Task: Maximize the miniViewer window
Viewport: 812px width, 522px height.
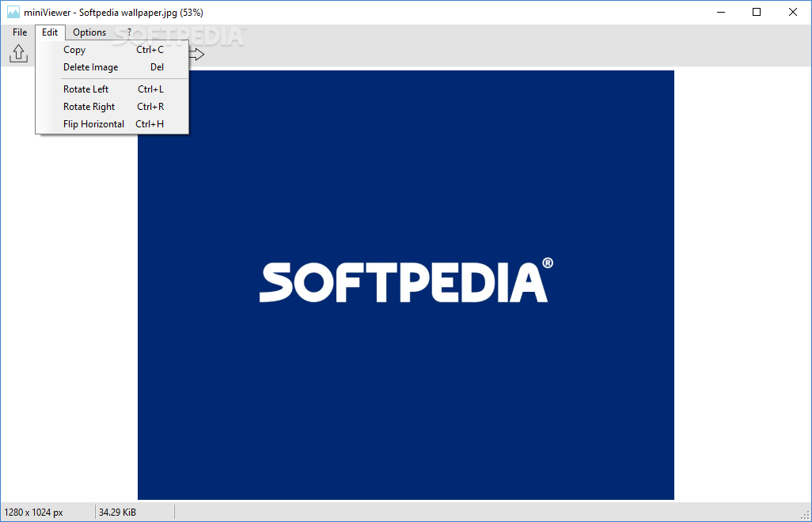Action: coord(757,13)
